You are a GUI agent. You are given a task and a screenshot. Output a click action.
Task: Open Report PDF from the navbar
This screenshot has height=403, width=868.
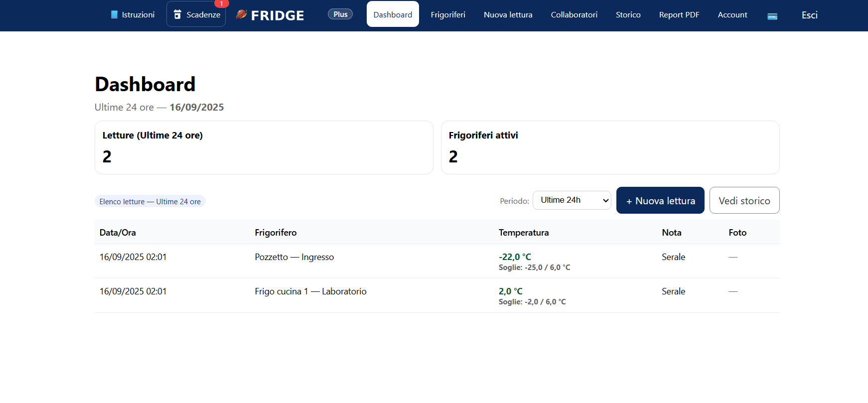pos(679,14)
